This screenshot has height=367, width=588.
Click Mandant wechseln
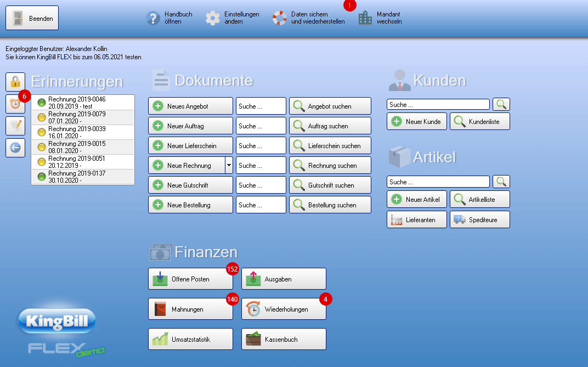[x=380, y=18]
